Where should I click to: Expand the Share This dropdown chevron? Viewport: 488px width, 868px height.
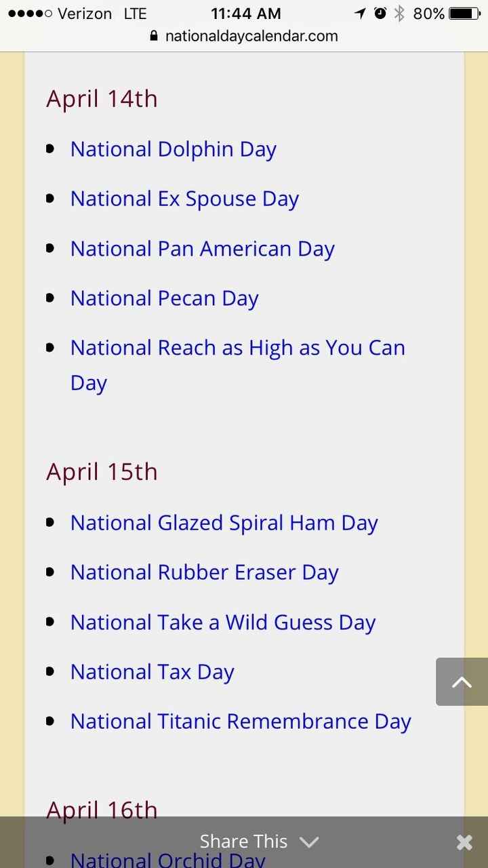pos(309,842)
